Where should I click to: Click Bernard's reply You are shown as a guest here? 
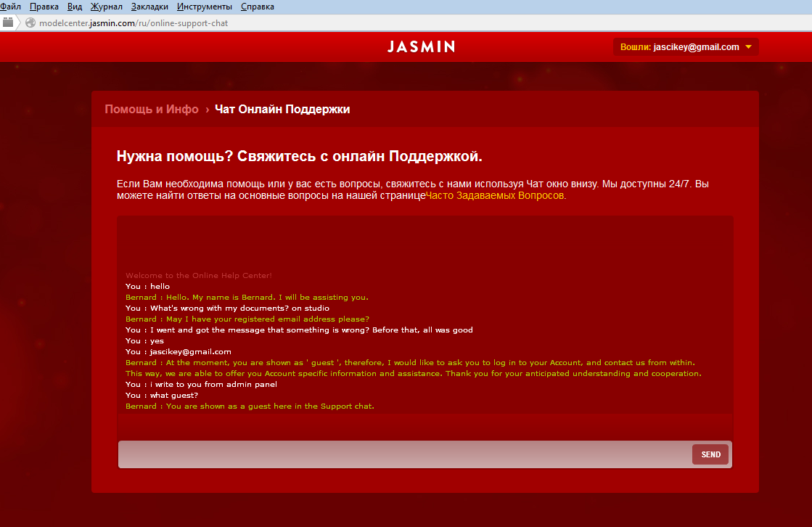pyautogui.click(x=250, y=407)
